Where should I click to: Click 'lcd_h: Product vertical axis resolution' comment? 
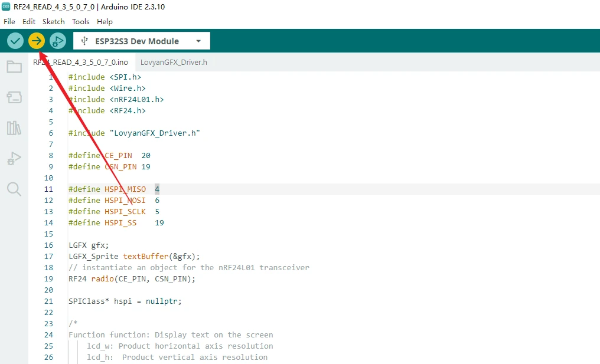(177, 357)
